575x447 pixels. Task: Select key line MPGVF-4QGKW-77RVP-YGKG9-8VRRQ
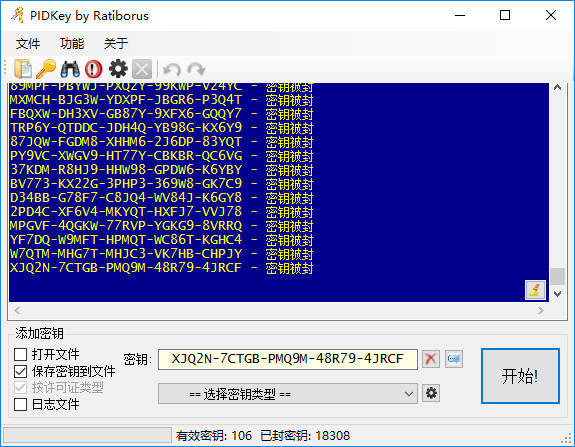click(x=161, y=226)
